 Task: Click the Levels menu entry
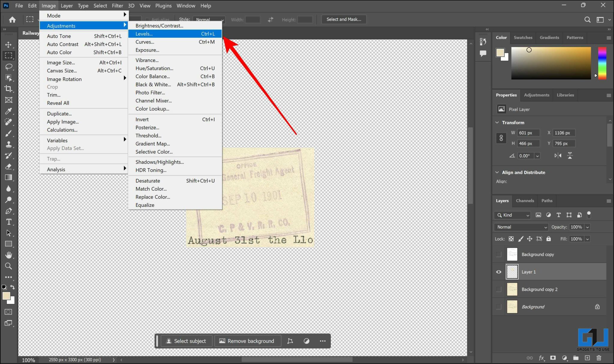(144, 34)
